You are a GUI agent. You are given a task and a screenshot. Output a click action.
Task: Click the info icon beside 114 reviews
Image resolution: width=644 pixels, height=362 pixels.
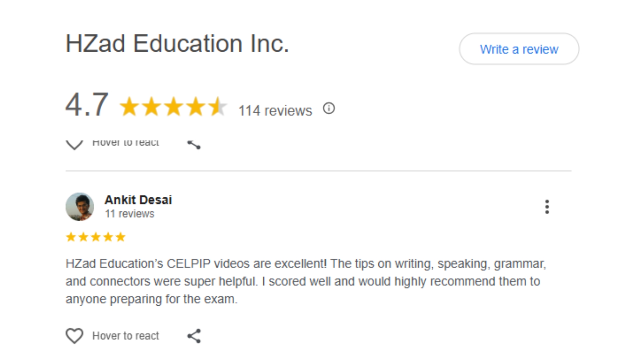pyautogui.click(x=329, y=108)
